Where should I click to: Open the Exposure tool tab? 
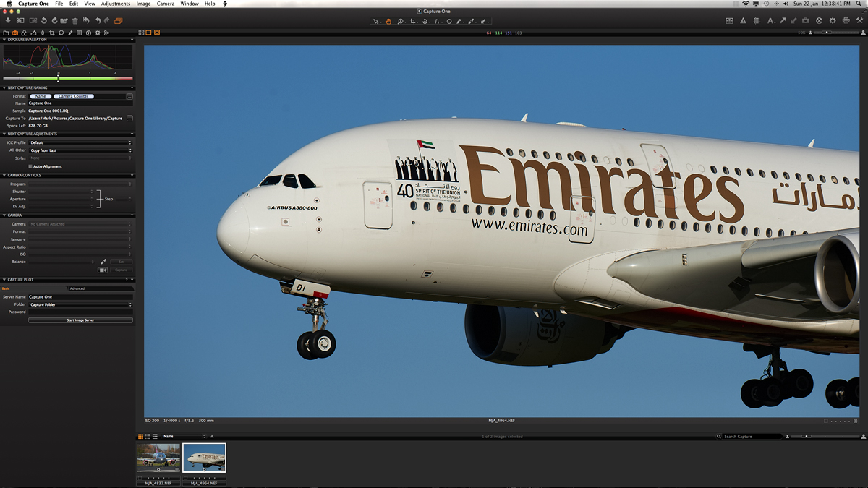33,33
